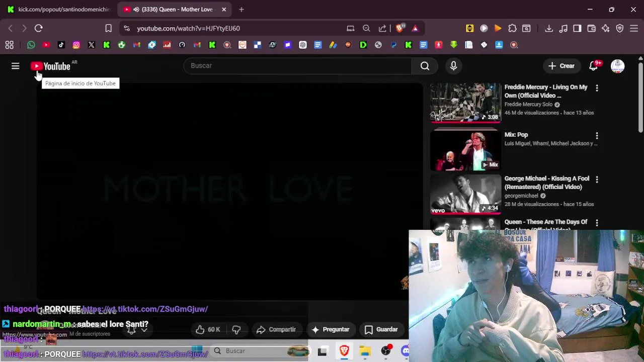Open Discord from the taskbar
The height and width of the screenshot is (362, 644).
coord(405,351)
